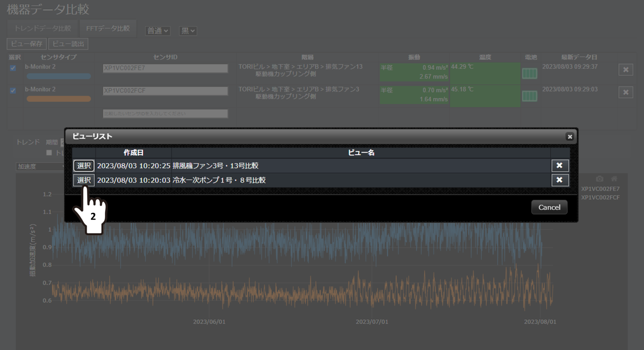This screenshot has width=644, height=350.
Task: Select the 冷水一次ポンプ1号・8号比較 view
Action: [84, 180]
